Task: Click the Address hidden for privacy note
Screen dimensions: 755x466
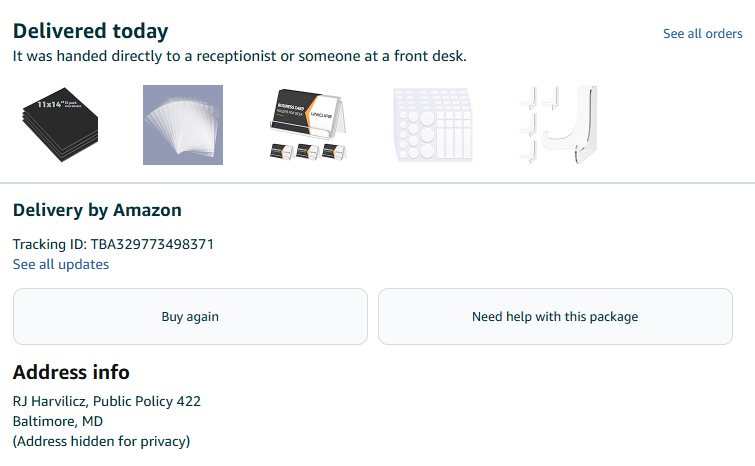Action: 101,441
